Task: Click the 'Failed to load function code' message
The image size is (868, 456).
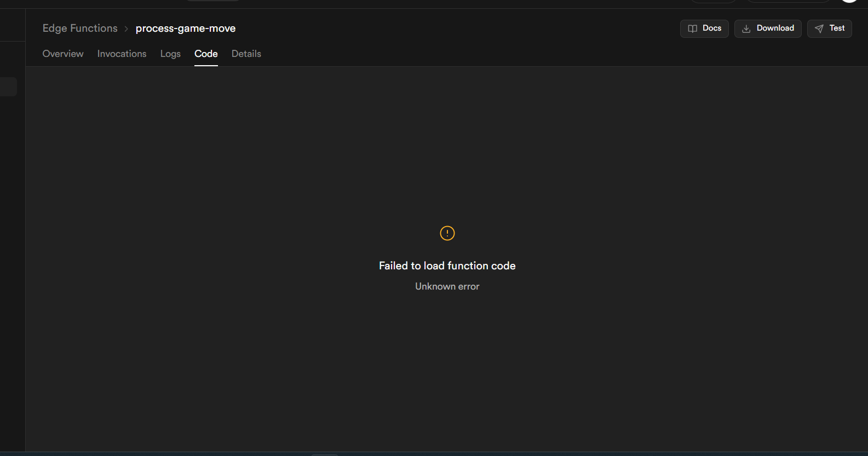Action: pyautogui.click(x=447, y=265)
